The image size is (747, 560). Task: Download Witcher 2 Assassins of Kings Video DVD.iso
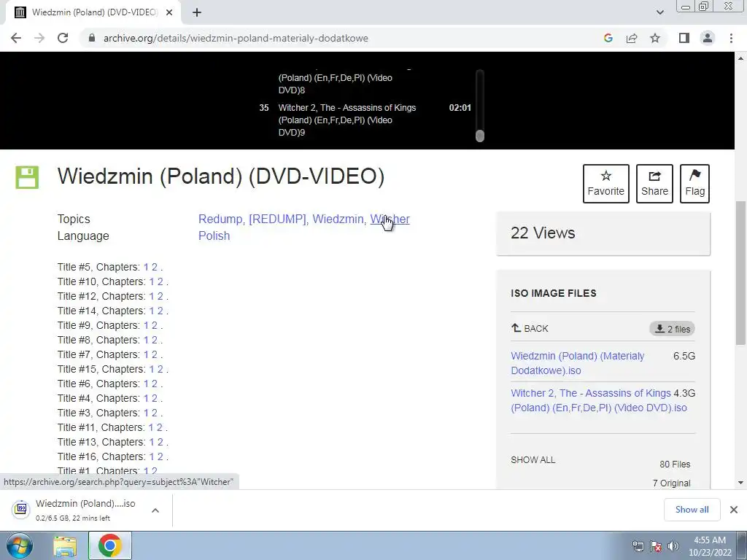599,400
